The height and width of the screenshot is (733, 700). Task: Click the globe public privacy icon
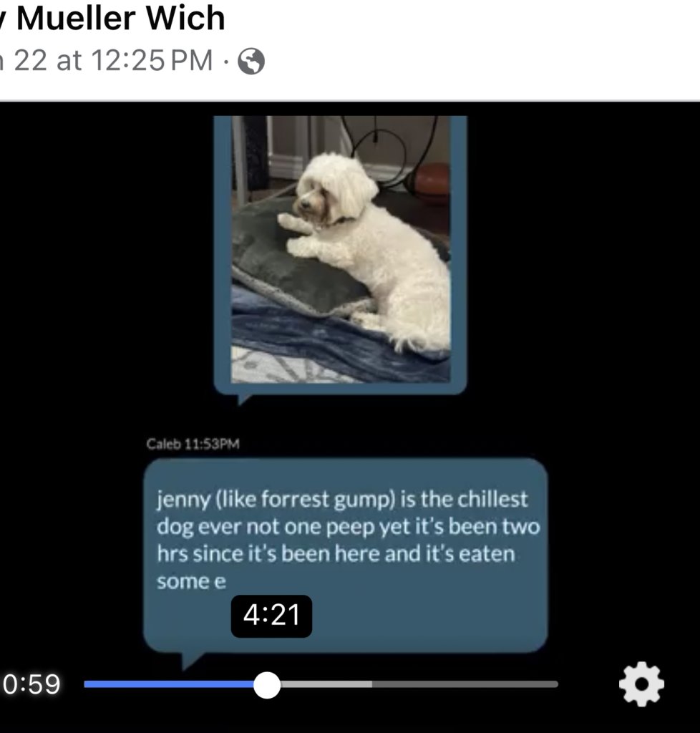pyautogui.click(x=251, y=62)
